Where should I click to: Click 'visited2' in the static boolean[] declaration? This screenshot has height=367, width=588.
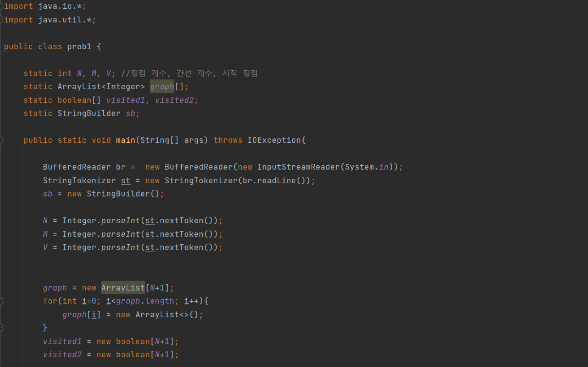(x=174, y=100)
